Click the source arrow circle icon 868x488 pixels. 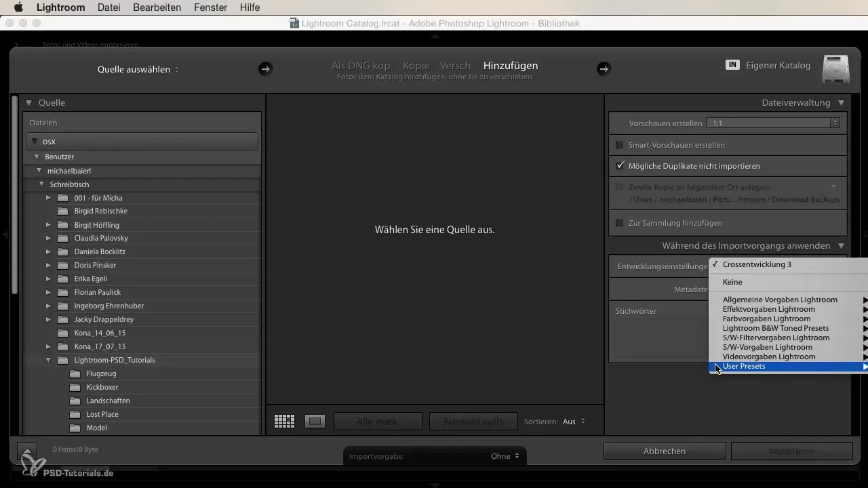coord(265,68)
